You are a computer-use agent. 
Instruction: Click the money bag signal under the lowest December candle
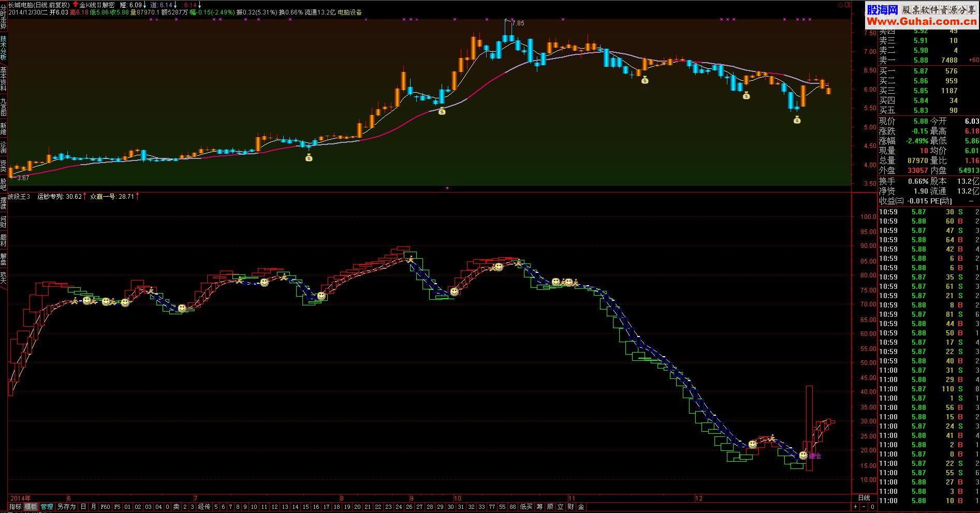click(797, 120)
